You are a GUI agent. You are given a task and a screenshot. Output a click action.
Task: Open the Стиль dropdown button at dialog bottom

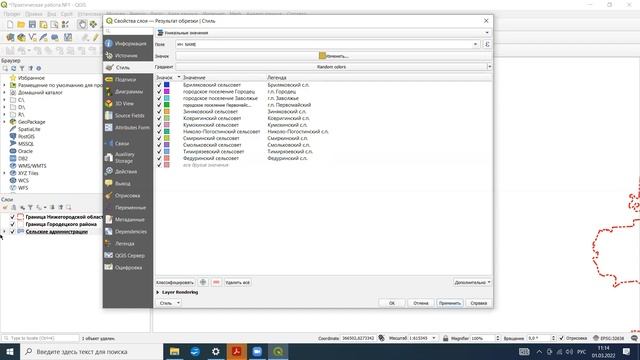point(169,303)
